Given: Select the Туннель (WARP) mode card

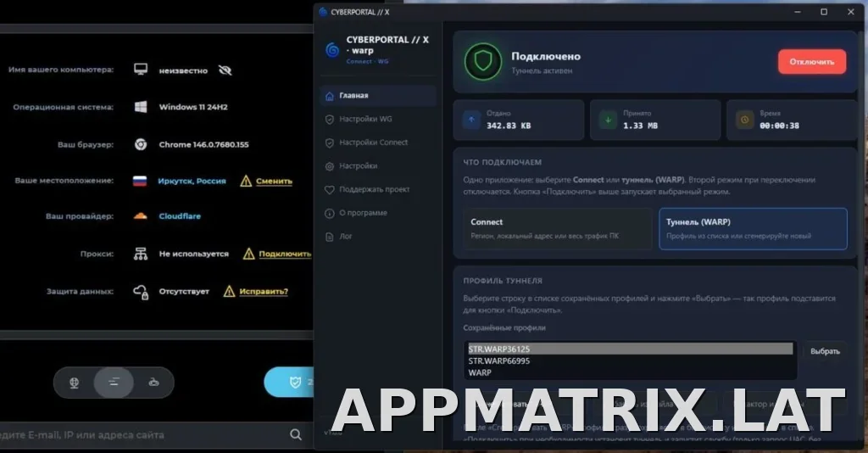Looking at the screenshot, I should [x=753, y=229].
